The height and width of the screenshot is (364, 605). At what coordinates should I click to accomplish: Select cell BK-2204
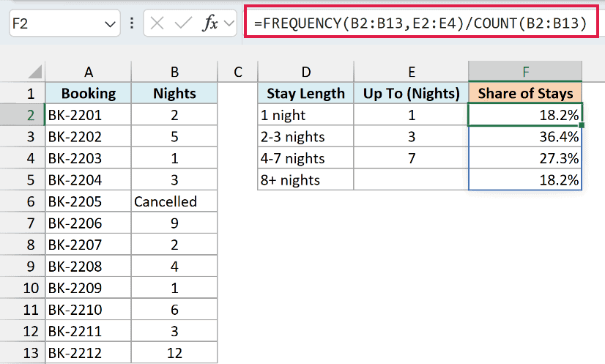tap(89, 180)
